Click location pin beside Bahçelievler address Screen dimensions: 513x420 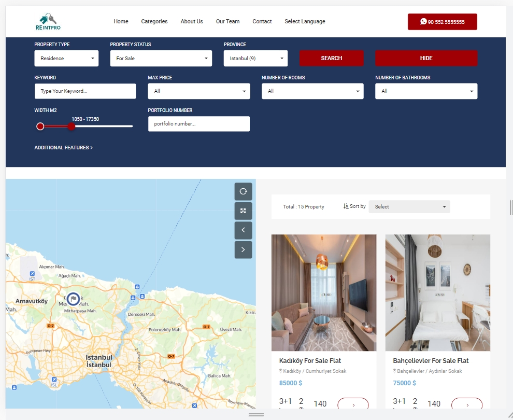(x=394, y=371)
